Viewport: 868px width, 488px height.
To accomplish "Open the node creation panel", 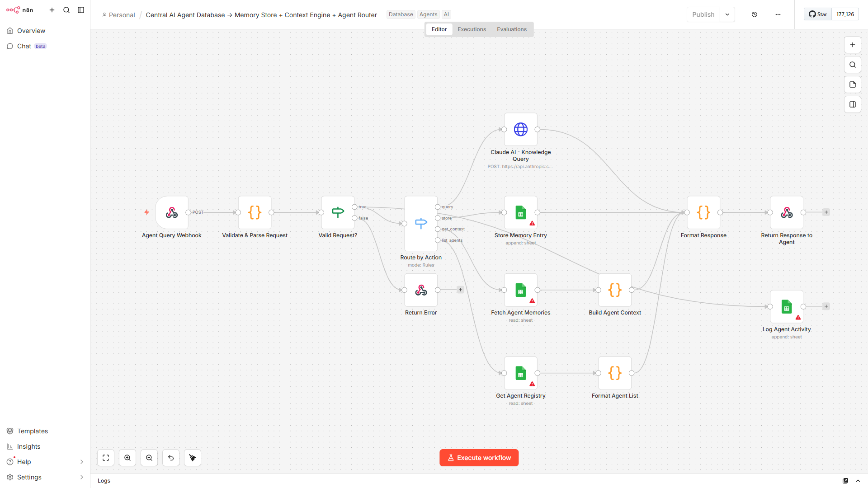I will (853, 44).
